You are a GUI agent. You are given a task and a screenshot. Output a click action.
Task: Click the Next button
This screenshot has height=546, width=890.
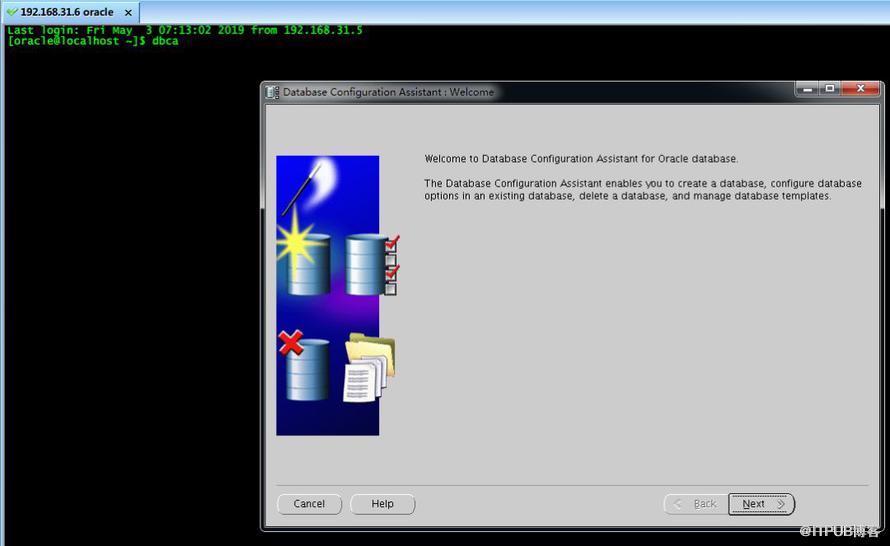[761, 504]
